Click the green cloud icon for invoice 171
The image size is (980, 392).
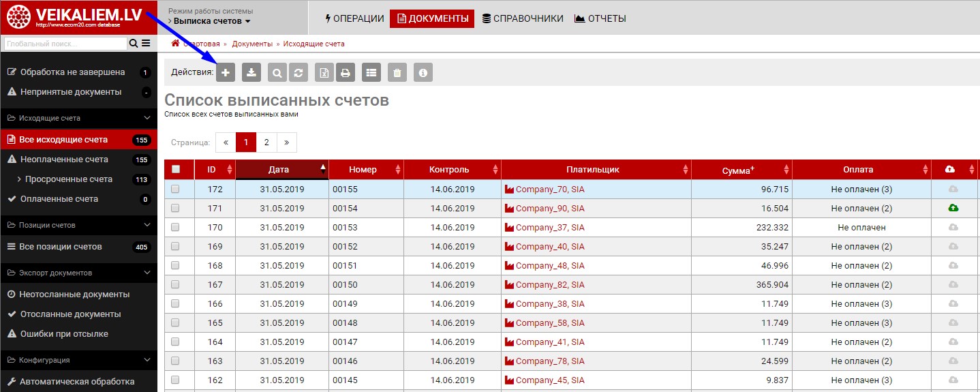[x=953, y=208]
